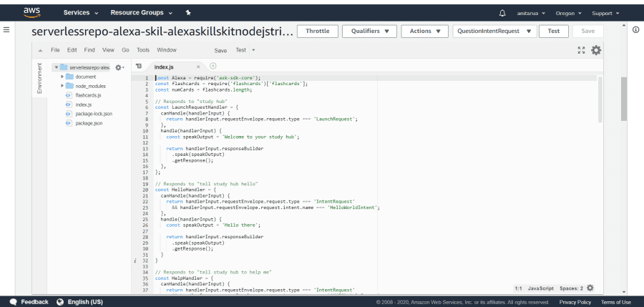Click line number 20 in the gutter
Viewport: 644px width, 307px height.
coord(145,190)
